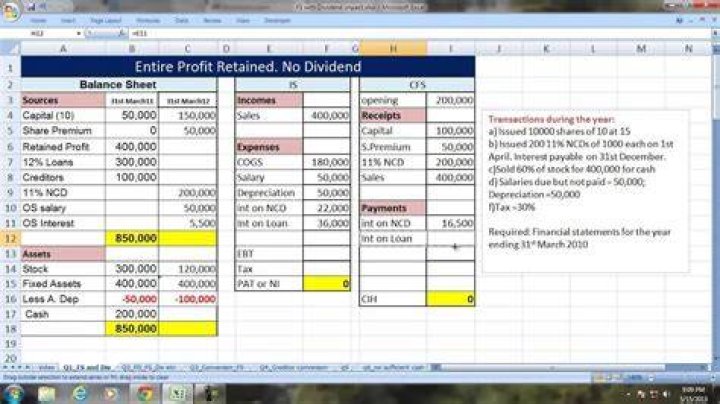
Task: Switch to the Index sheet tab
Action: pyautogui.click(x=46, y=368)
